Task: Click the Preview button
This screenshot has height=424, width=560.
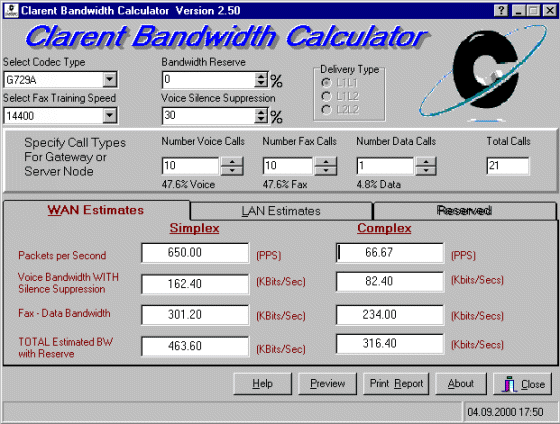Action: coord(328,384)
